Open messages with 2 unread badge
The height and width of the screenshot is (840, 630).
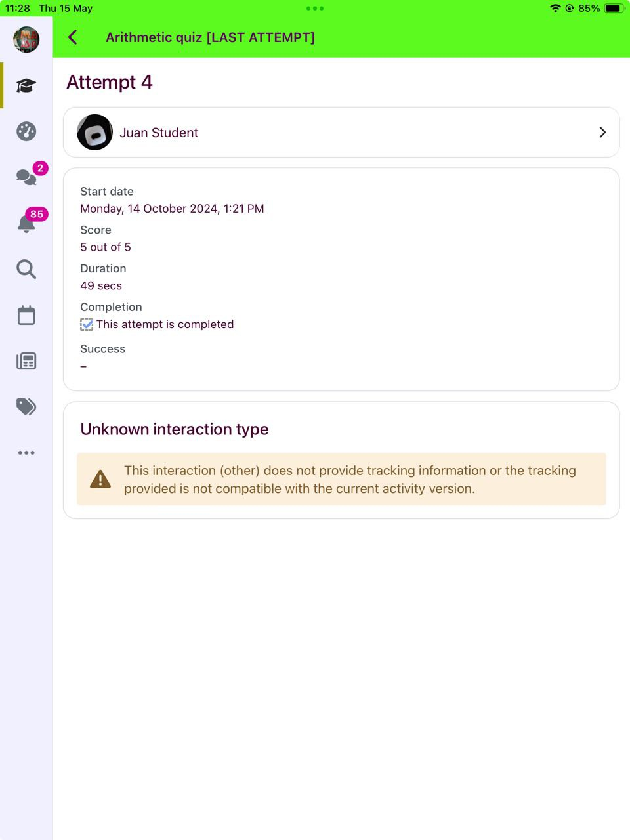pos(26,177)
